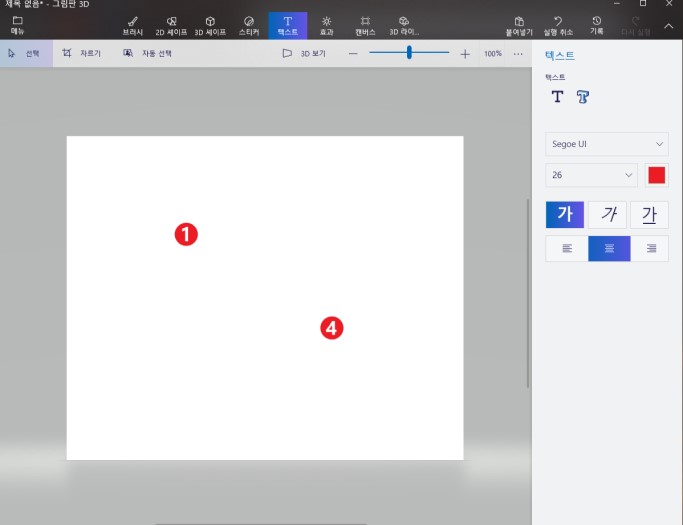Zoom in with the plus button

click(x=465, y=54)
